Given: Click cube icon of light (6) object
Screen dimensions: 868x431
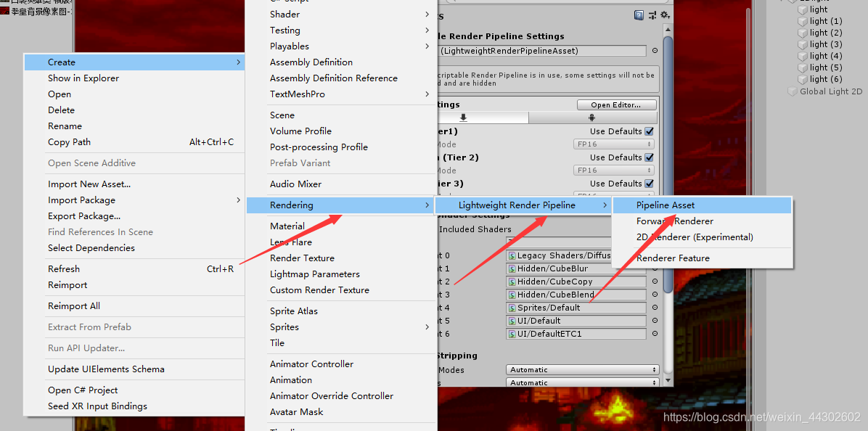Looking at the screenshot, I should tap(803, 79).
